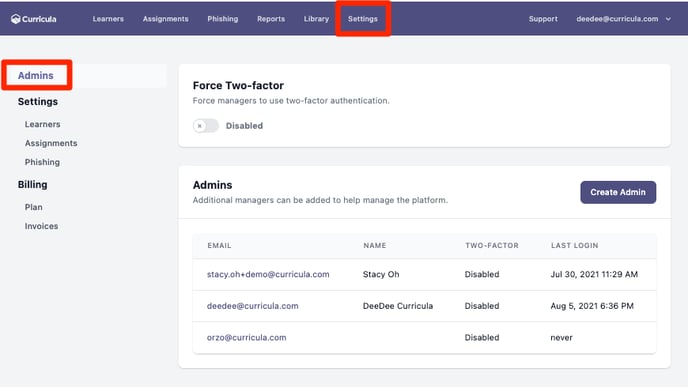The width and height of the screenshot is (688, 387).
Task: Select the name DeeDee Curricula
Action: click(x=398, y=306)
